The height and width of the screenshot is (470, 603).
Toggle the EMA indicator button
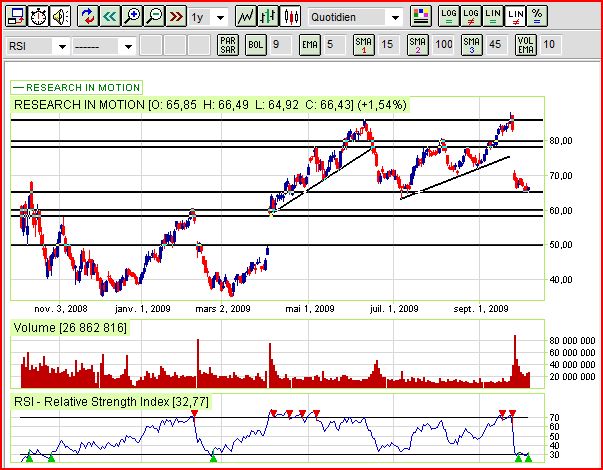click(x=310, y=45)
